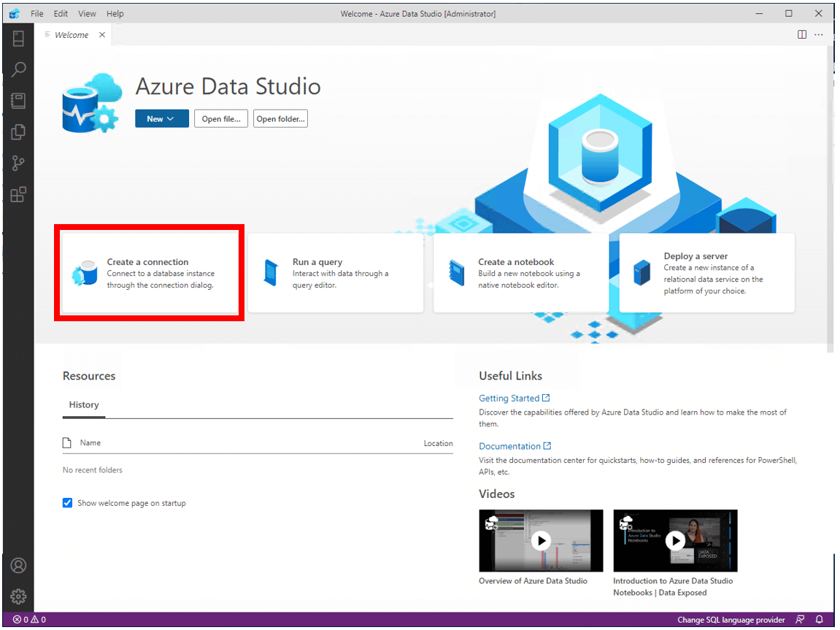
Task: Uncheck Show welcome page on startup
Action: tap(67, 503)
